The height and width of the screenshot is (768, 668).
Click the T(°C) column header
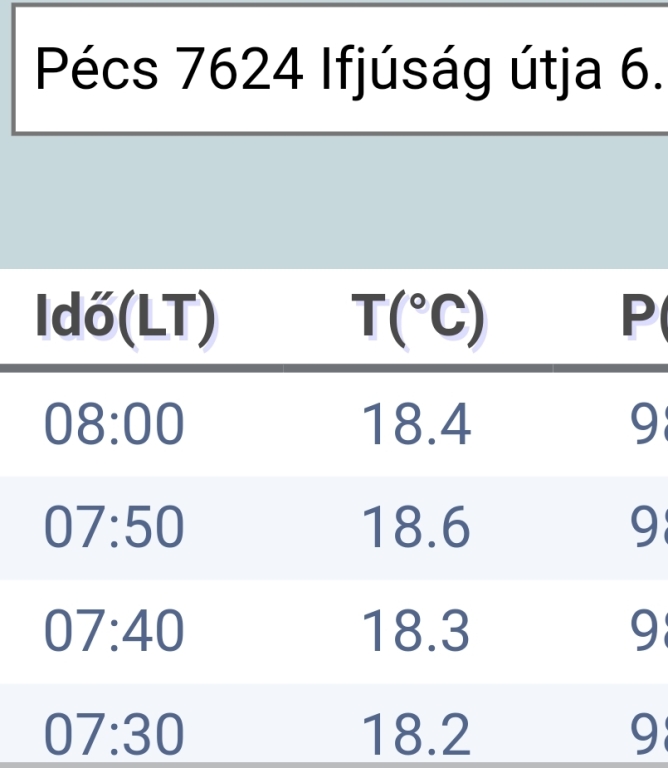(419, 317)
